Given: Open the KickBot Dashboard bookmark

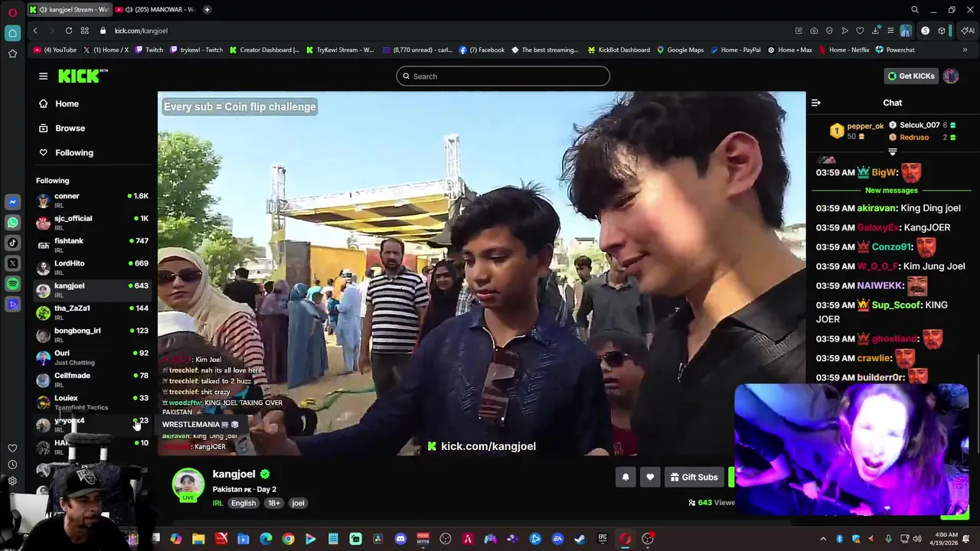Looking at the screenshot, I should 619,50.
